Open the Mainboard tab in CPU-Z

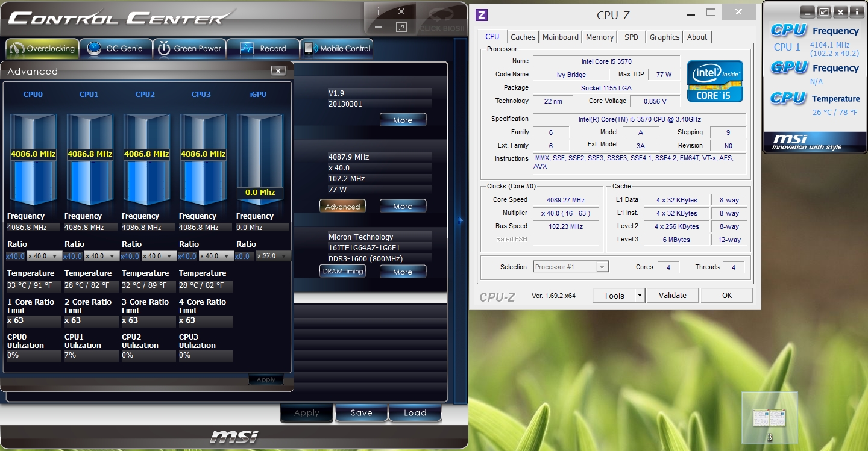tap(560, 37)
